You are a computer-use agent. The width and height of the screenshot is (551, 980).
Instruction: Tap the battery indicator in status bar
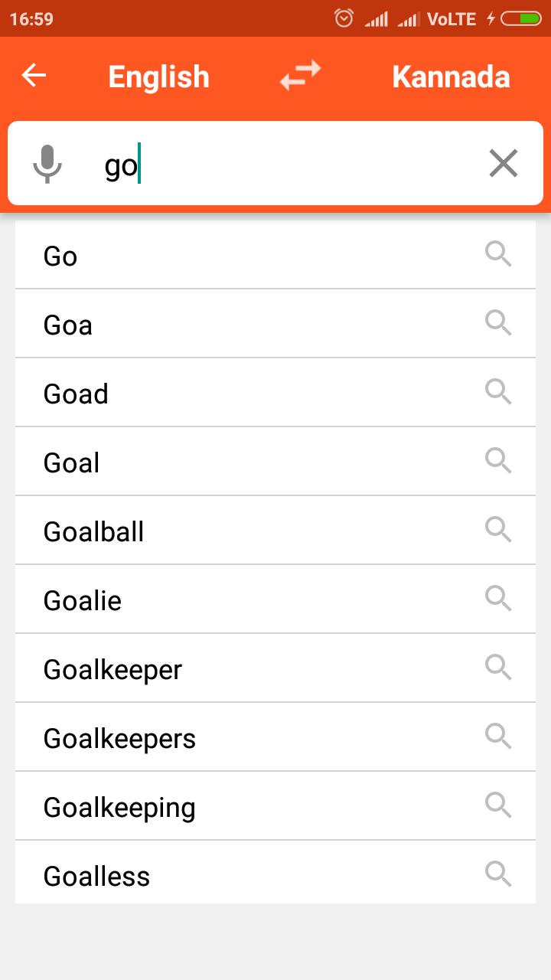coord(520,18)
